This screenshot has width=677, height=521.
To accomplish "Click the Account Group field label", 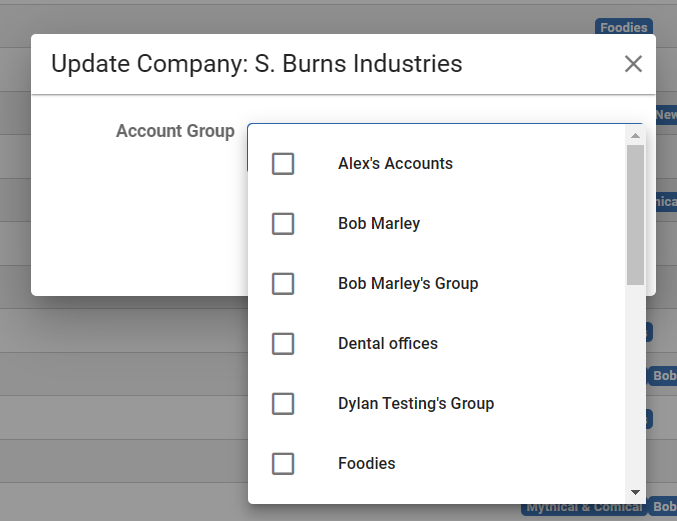I will [175, 131].
